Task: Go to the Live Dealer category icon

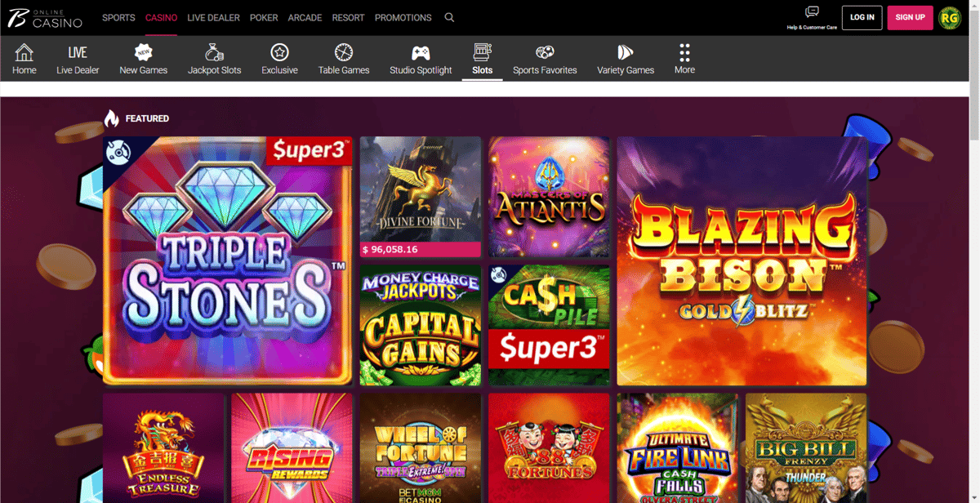Action: pyautogui.click(x=78, y=59)
